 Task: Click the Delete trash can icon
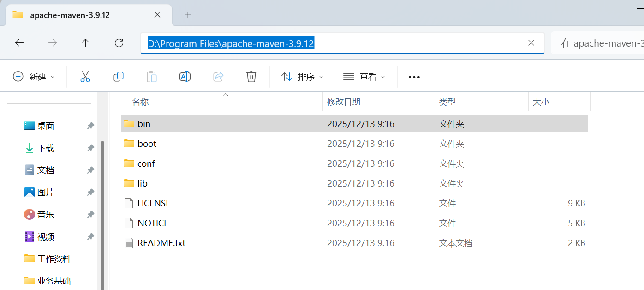[251, 77]
